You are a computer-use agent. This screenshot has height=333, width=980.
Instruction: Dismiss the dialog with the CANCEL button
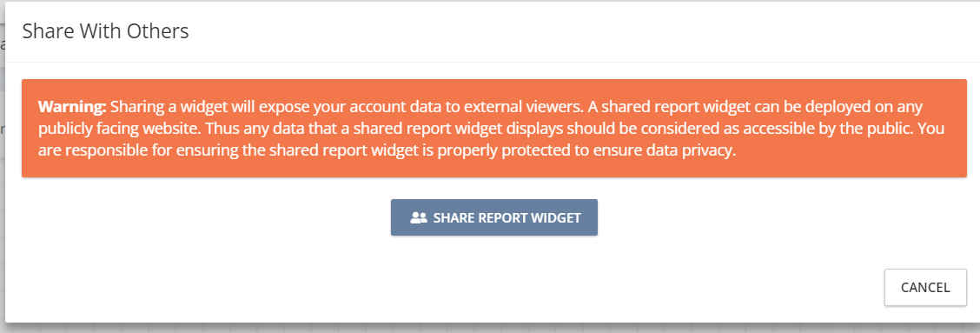point(925,288)
